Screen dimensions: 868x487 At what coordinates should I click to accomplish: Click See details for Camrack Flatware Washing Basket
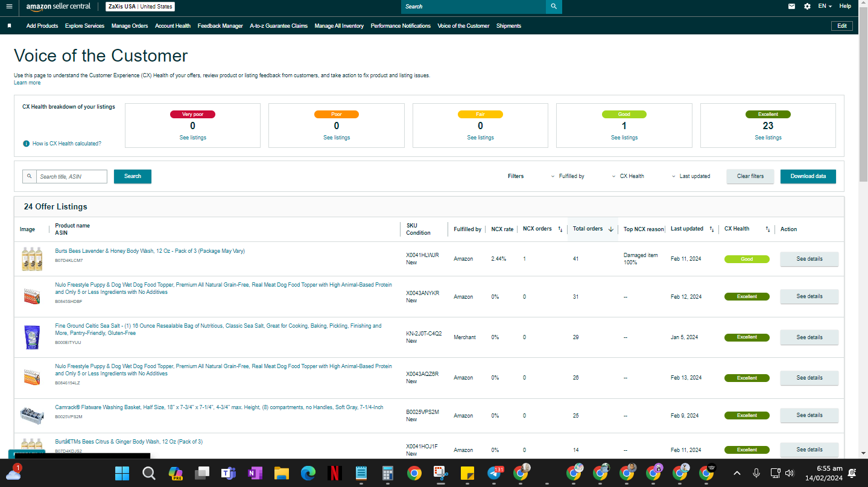[x=809, y=415]
